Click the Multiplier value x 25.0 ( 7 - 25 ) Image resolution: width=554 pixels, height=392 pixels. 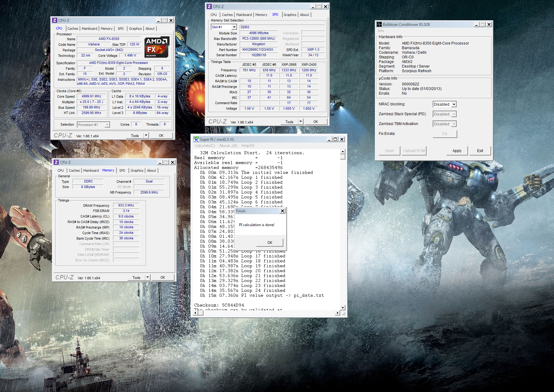pos(91,102)
